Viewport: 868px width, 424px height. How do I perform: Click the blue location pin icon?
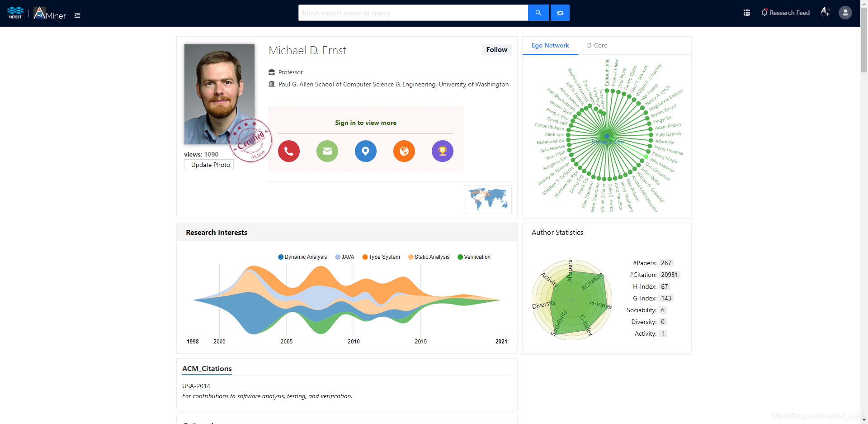[x=366, y=151]
